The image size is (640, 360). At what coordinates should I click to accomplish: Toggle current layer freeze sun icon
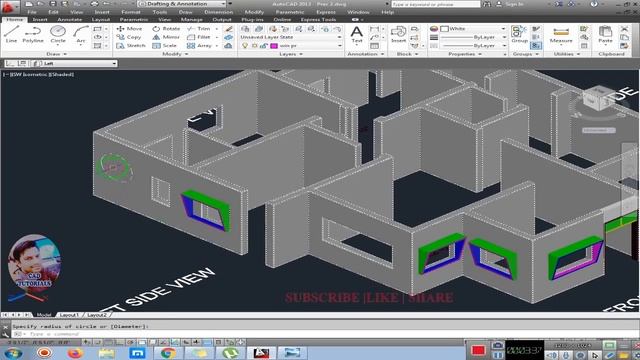(x=254, y=46)
